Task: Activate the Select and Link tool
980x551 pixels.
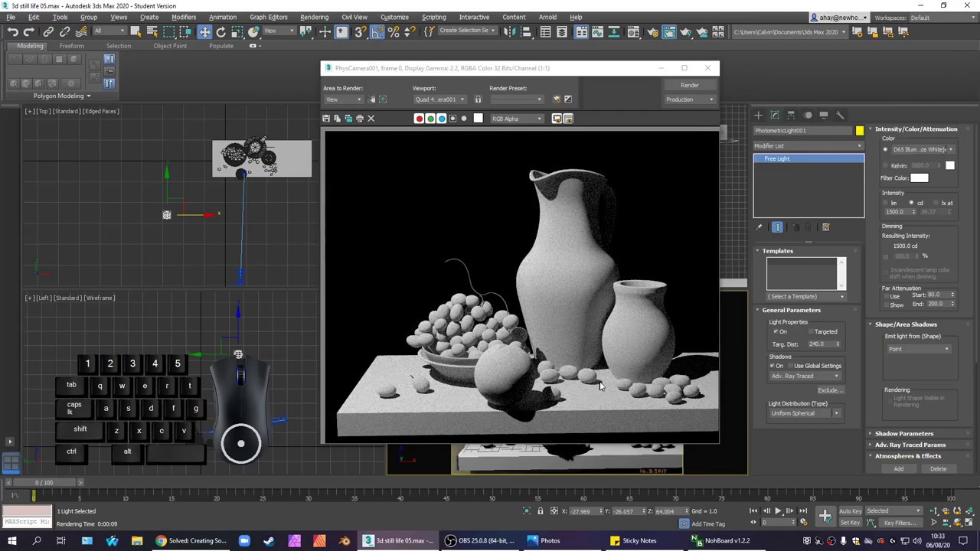Action: [48, 31]
